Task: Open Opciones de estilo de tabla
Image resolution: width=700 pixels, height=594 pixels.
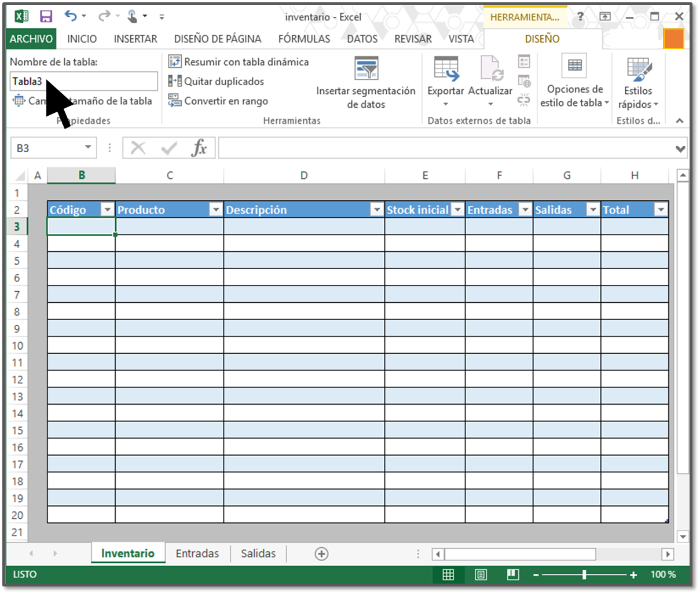Action: 574,81
